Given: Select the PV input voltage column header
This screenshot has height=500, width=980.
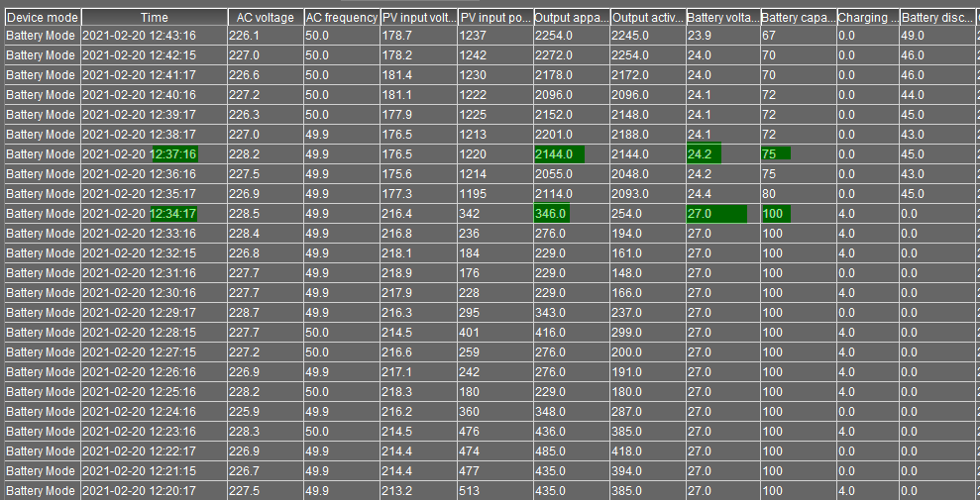Looking at the screenshot, I should (x=418, y=18).
